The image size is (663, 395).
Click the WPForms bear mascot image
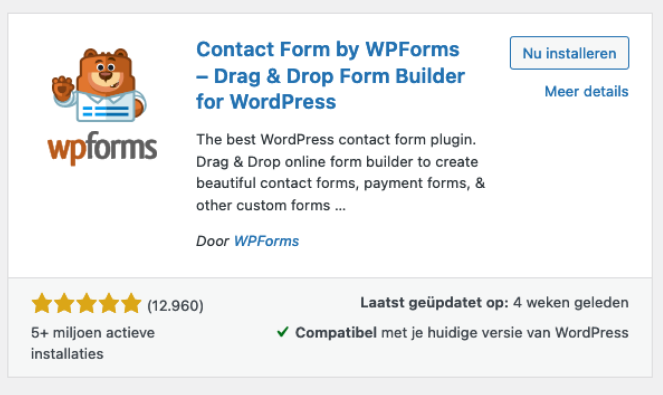pos(100,85)
